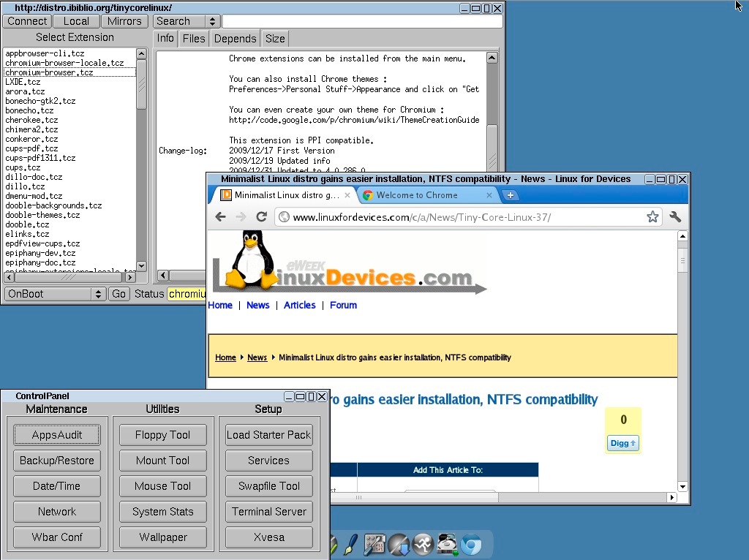The height and width of the screenshot is (560, 749).
Task: Click the Articles navigation link
Action: [x=299, y=305]
